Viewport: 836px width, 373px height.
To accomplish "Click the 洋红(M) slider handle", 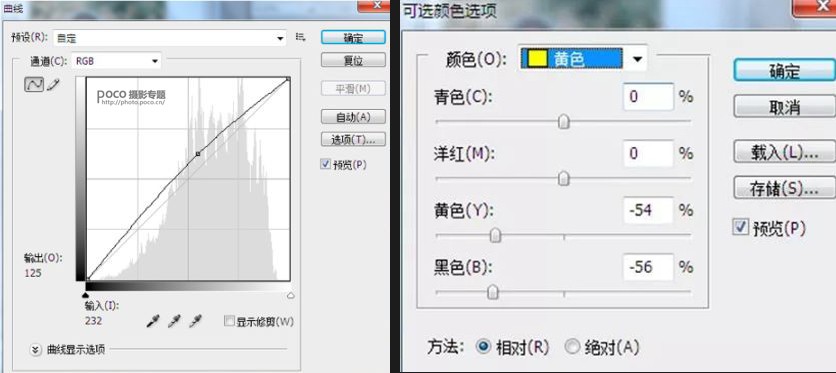I will tap(564, 179).
